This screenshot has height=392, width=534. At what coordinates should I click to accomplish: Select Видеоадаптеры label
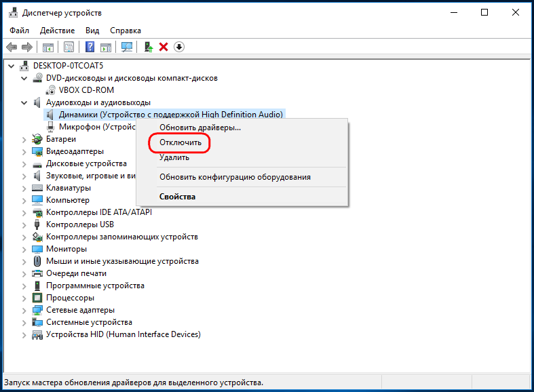pos(75,151)
